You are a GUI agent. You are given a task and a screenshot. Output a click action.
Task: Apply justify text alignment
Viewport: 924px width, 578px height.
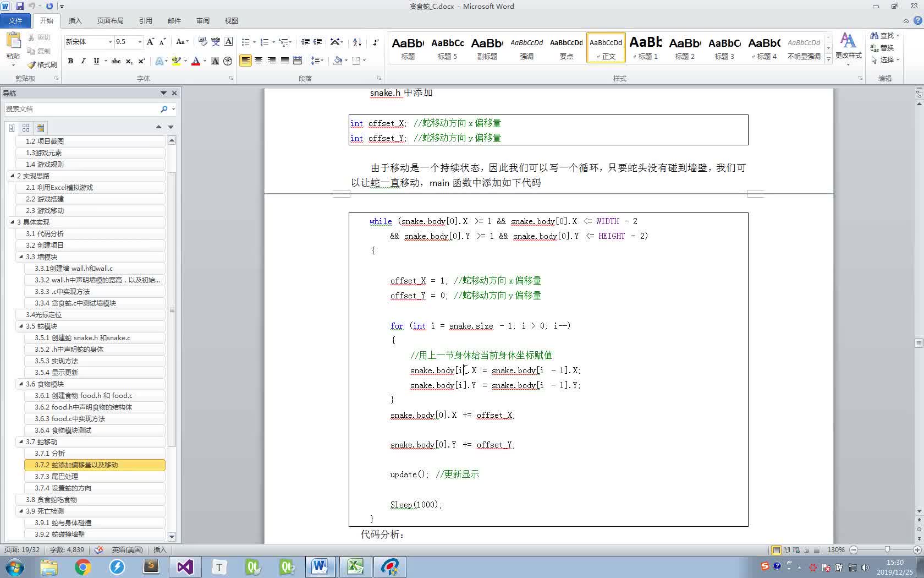pyautogui.click(x=284, y=61)
